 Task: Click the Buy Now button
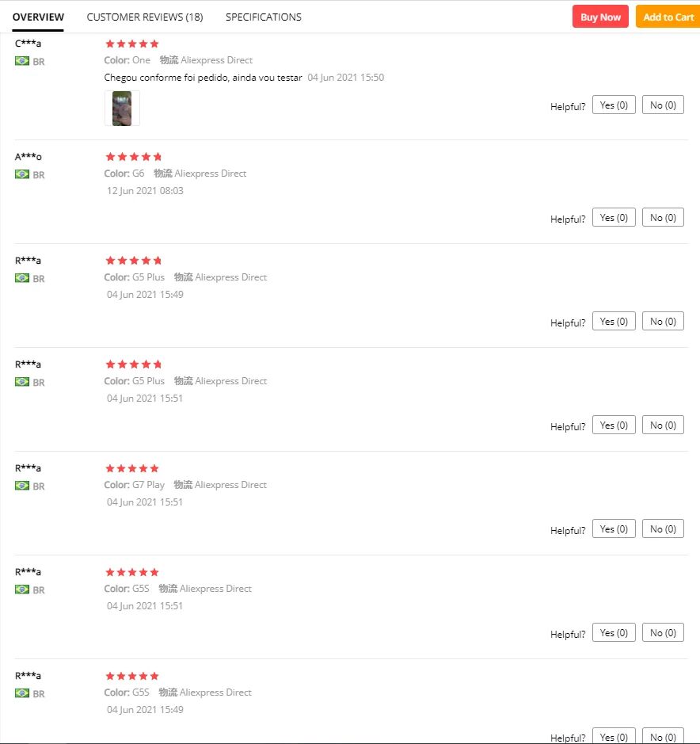pyautogui.click(x=600, y=17)
